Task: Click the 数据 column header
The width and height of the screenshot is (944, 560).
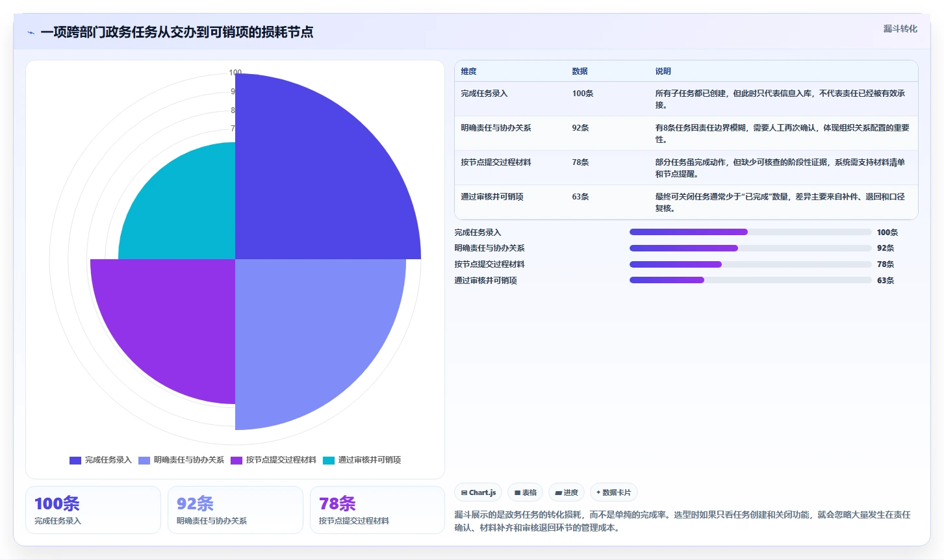Action: point(580,71)
